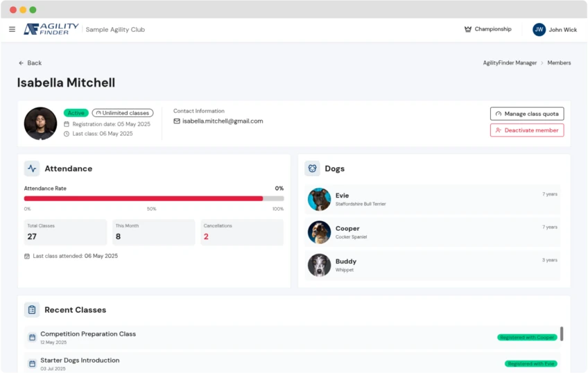Image resolution: width=588 pixels, height=373 pixels.
Task: Click the Isabella Mitchell page heading
Action: 66,83
